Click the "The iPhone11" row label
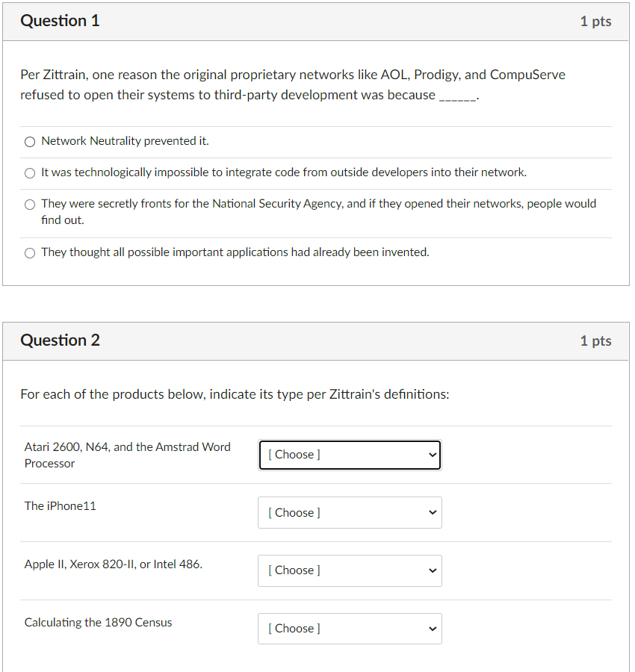Image resolution: width=635 pixels, height=672 pixels. (x=61, y=505)
